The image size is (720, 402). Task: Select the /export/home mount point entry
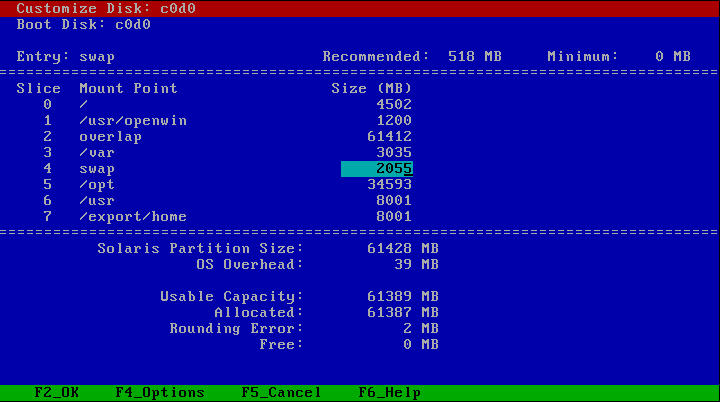pos(133,217)
